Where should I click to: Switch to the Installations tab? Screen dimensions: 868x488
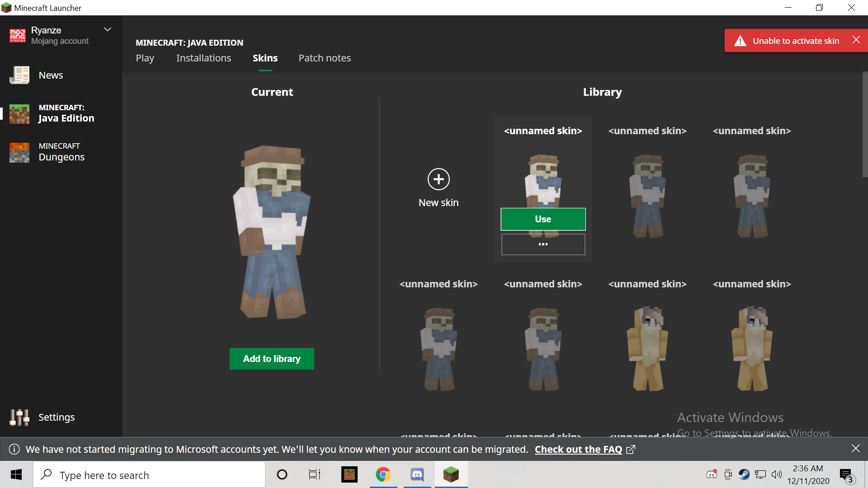point(203,58)
